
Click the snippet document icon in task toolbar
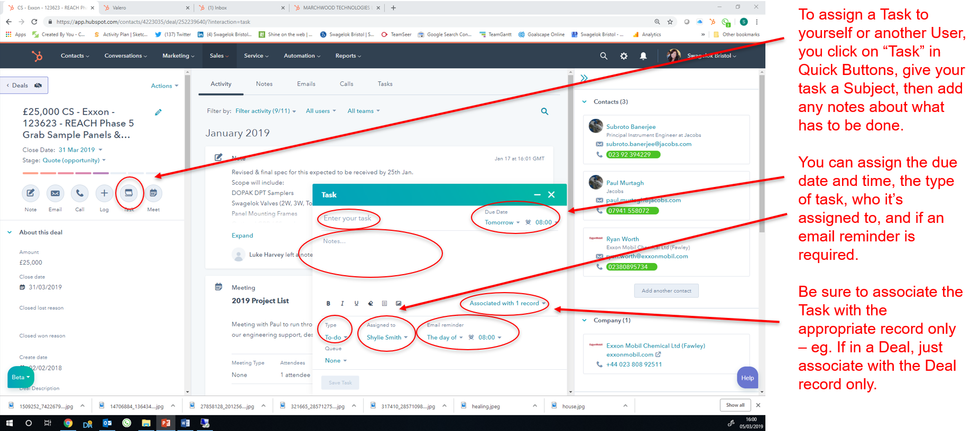(384, 304)
